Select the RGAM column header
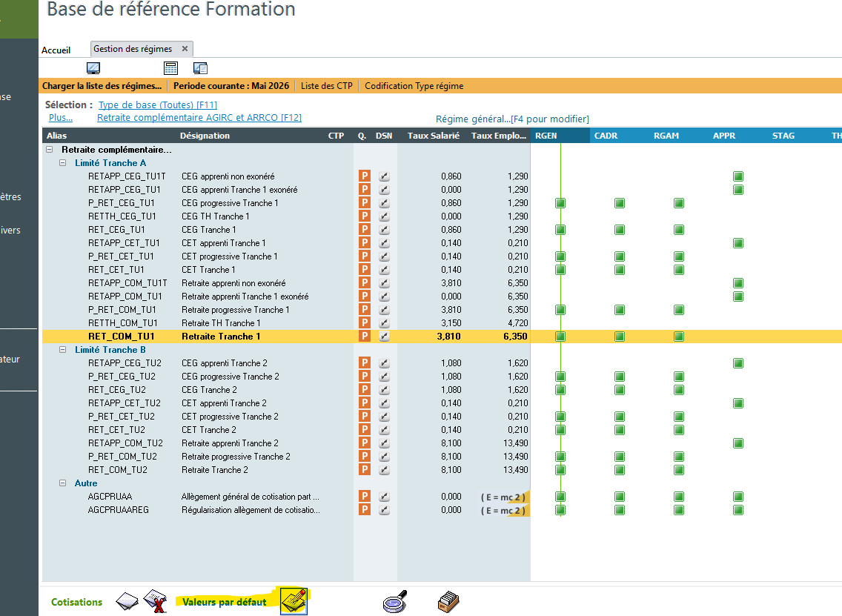The height and width of the screenshot is (616, 842). tap(679, 136)
